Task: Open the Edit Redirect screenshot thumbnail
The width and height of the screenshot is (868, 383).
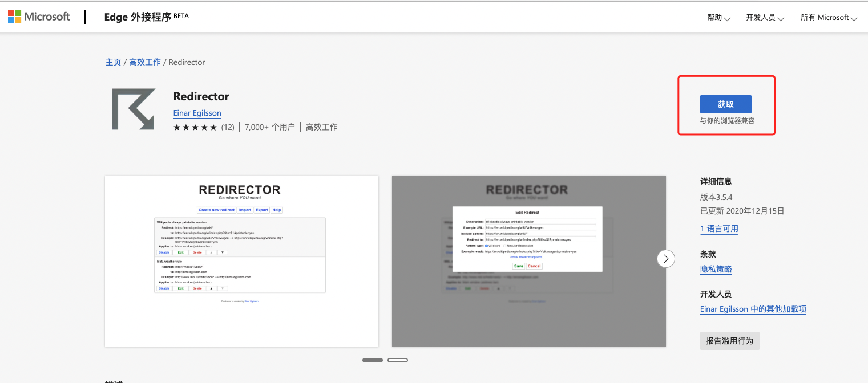Action: (528, 260)
